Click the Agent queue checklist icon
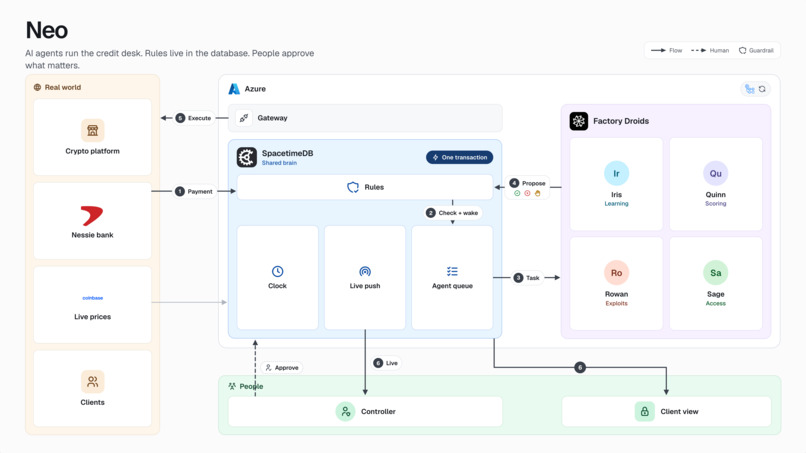 pyautogui.click(x=452, y=271)
